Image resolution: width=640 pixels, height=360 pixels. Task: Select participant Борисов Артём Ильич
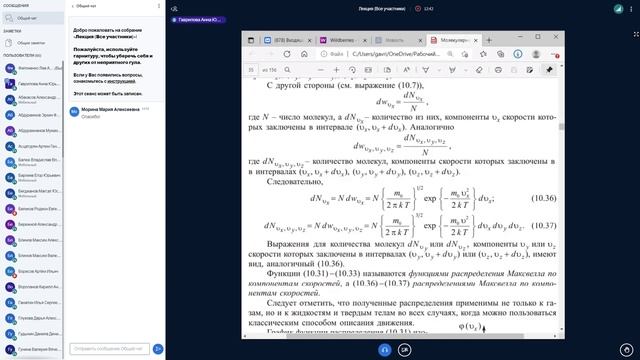point(33,271)
